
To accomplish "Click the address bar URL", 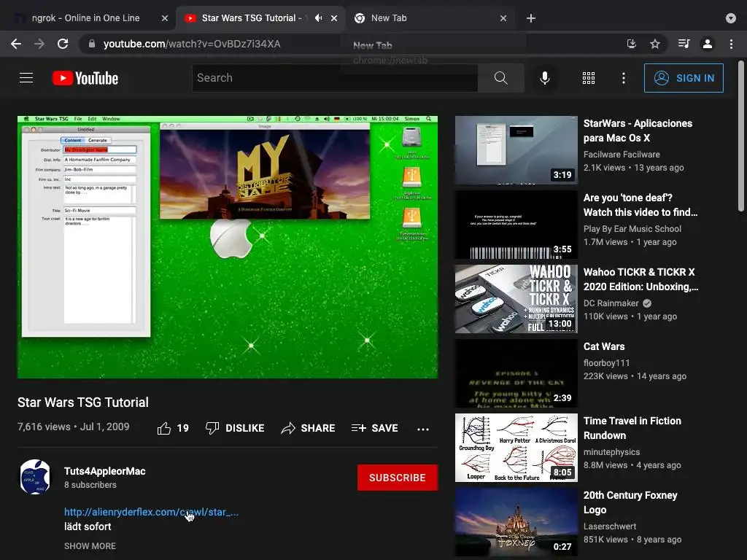I will pyautogui.click(x=192, y=44).
